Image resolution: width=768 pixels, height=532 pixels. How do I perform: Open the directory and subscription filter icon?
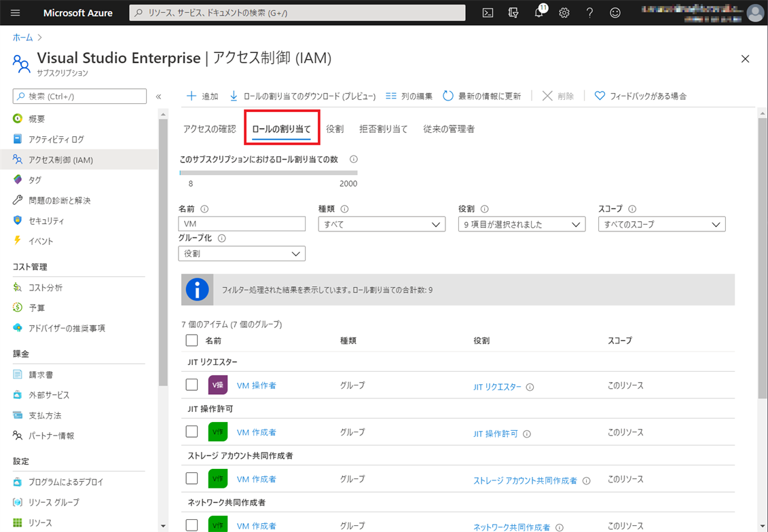point(513,13)
